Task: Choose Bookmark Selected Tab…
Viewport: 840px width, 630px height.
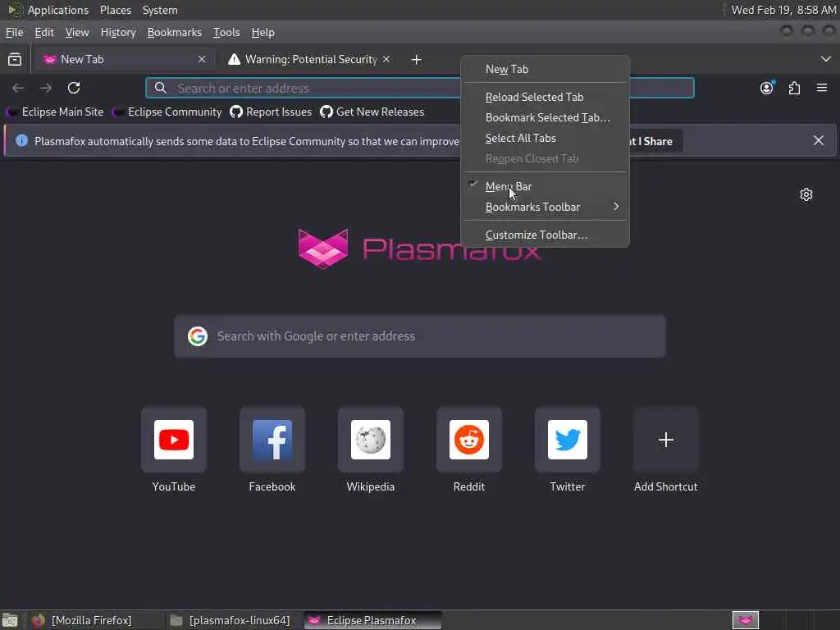Action: tap(546, 117)
